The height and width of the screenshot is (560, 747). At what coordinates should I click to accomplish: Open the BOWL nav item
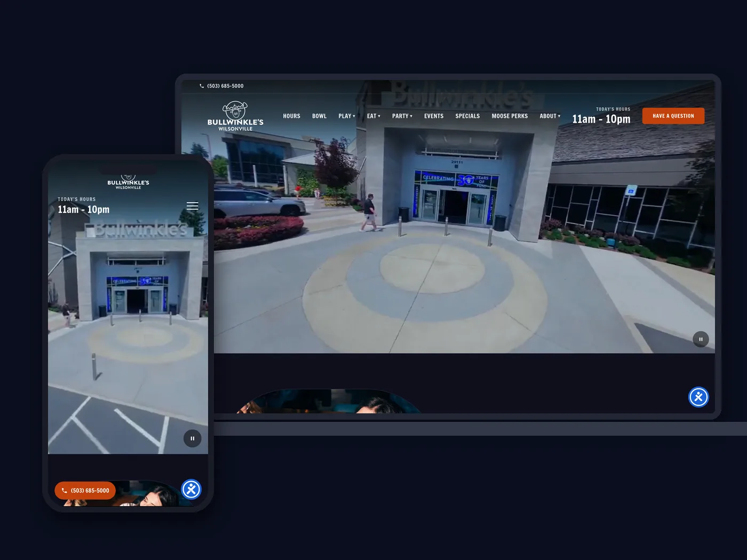319,116
